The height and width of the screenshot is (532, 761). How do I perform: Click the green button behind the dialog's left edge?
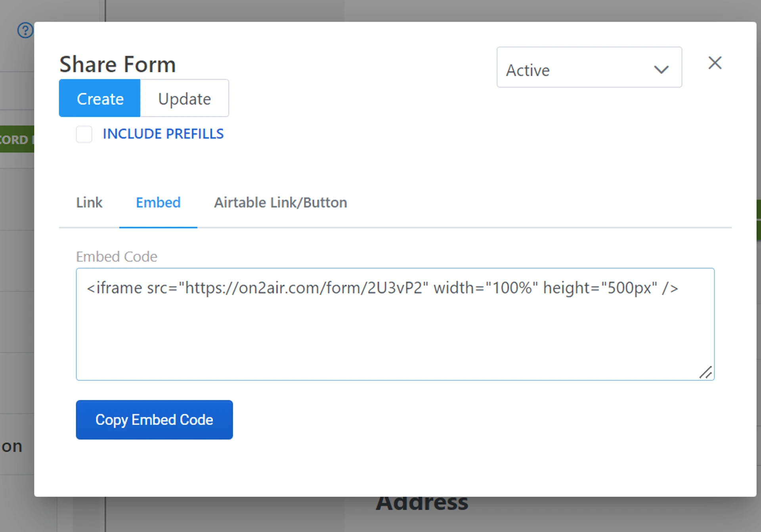click(x=17, y=139)
